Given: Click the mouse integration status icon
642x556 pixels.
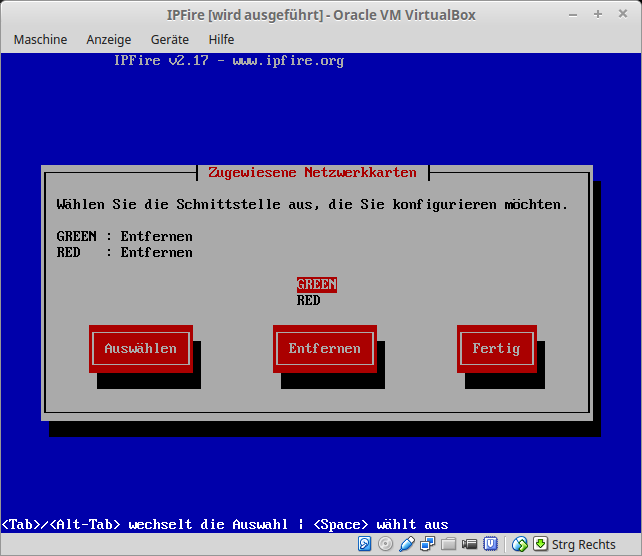Looking at the screenshot, I should coord(520,544).
